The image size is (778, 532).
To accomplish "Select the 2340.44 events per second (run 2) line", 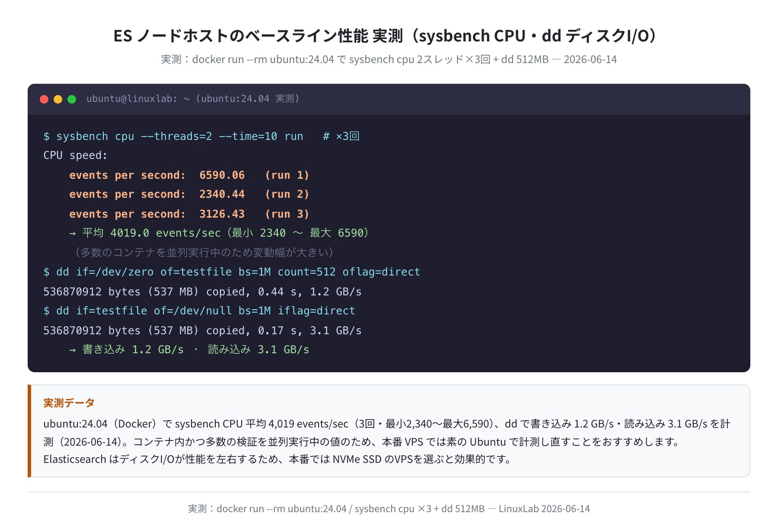I will (x=189, y=194).
